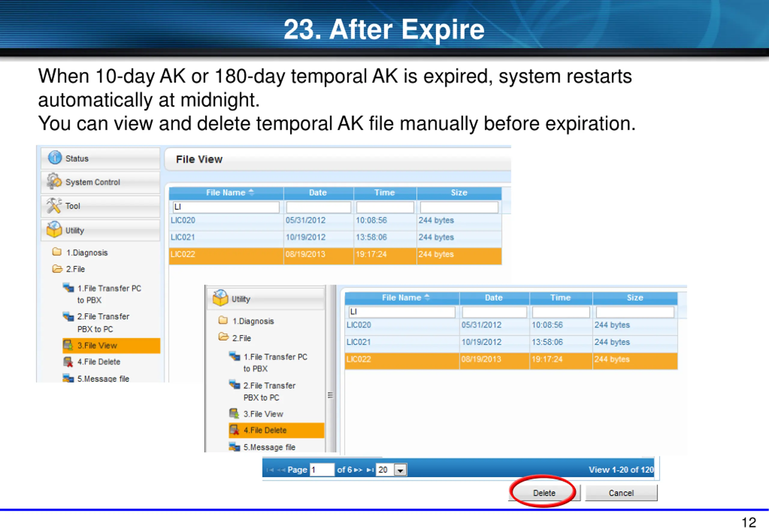Image resolution: width=769 pixels, height=532 pixels.
Task: Collapse the Utility menu in the left sidebar
Action: 100,230
